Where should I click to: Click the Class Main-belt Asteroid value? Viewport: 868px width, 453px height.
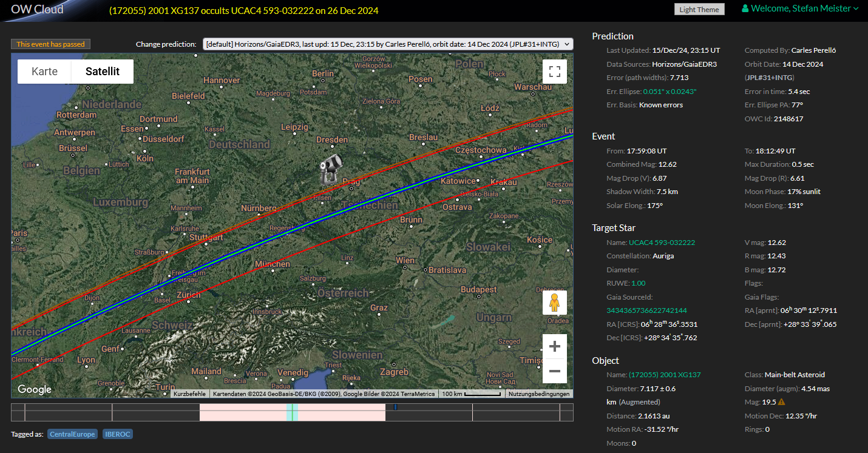pos(795,375)
